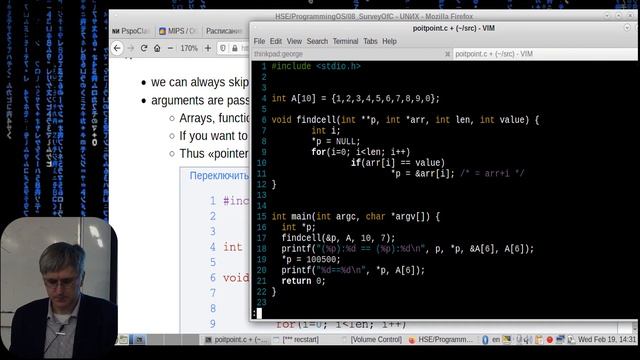The height and width of the screenshot is (360, 640).
Task: Click 'arguments are pass' bullet in Firefox
Action: click(x=200, y=100)
